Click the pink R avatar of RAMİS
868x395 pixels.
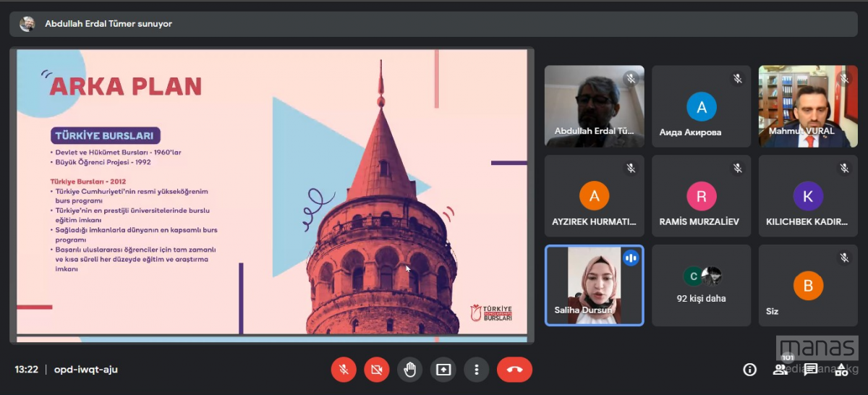pos(702,196)
